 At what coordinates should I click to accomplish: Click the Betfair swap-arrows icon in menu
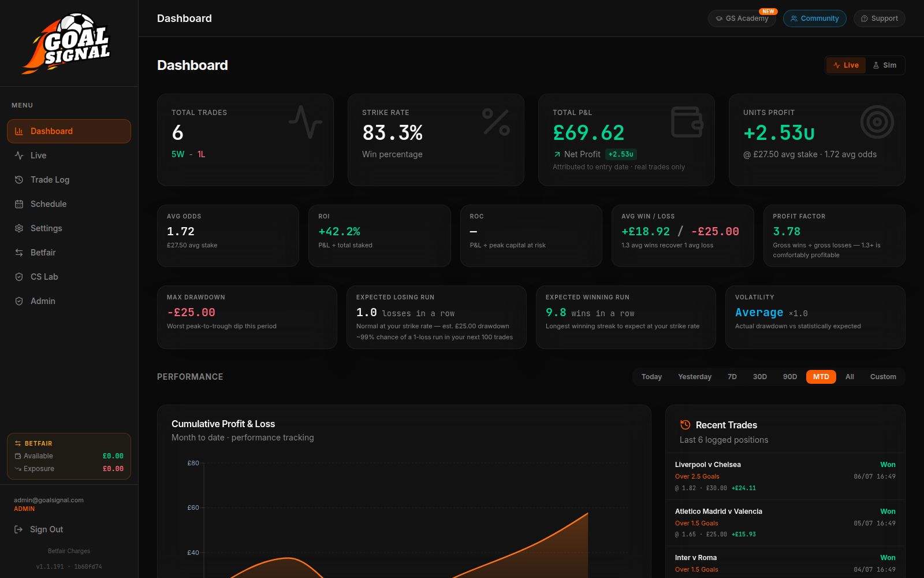click(x=19, y=253)
